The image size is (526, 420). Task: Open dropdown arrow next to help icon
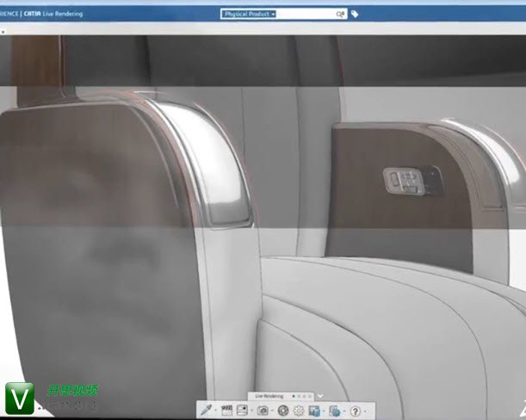(x=365, y=411)
